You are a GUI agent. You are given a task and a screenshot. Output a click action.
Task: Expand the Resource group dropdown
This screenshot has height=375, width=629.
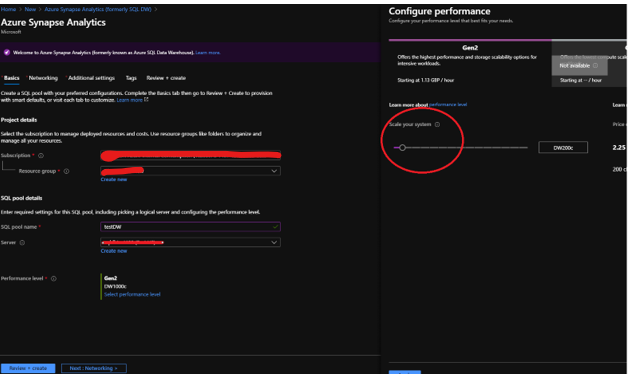(191, 171)
